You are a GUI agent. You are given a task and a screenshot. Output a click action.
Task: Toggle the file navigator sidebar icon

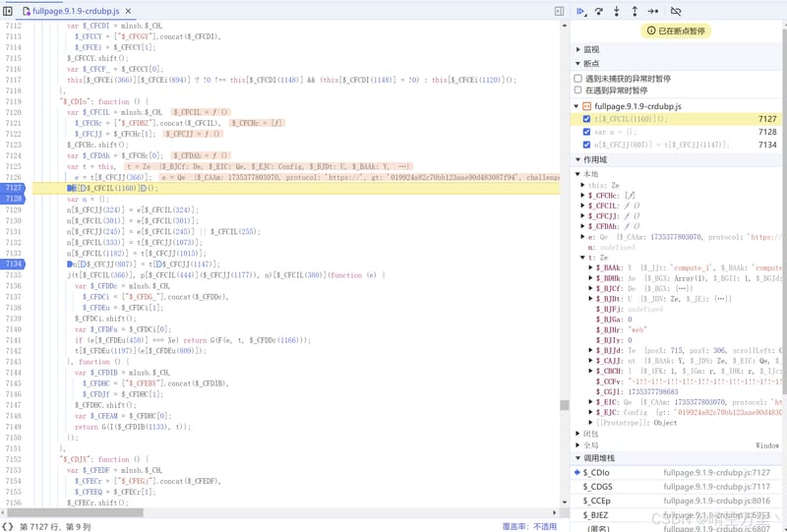[8, 11]
